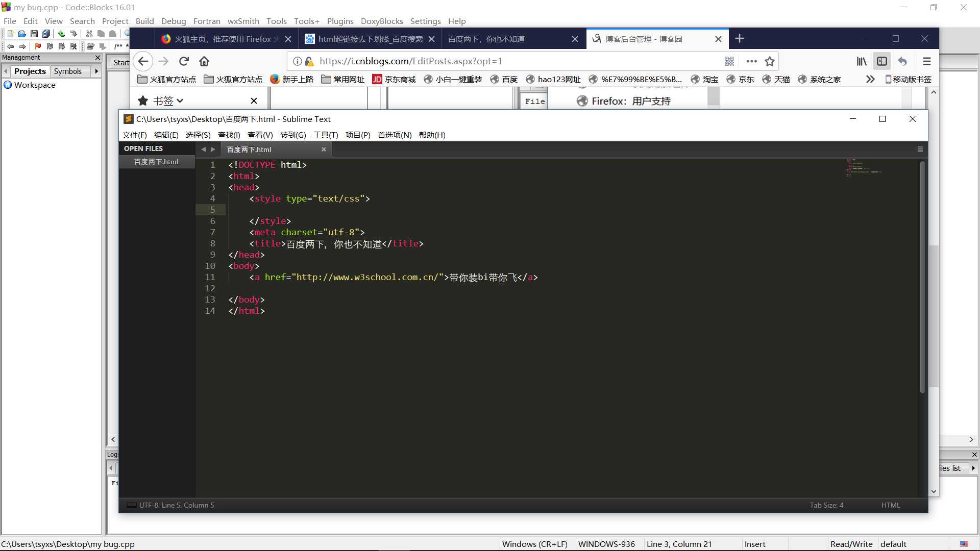Image resolution: width=980 pixels, height=551 pixels.
Task: Click Sublime Text vertical scrollbar
Action: coord(922,277)
